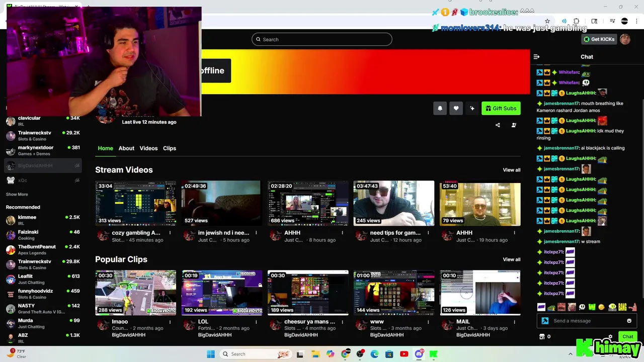Collapse the chat panel with arrow icon
Image resolution: width=644 pixels, height=362 pixels.
(536, 57)
